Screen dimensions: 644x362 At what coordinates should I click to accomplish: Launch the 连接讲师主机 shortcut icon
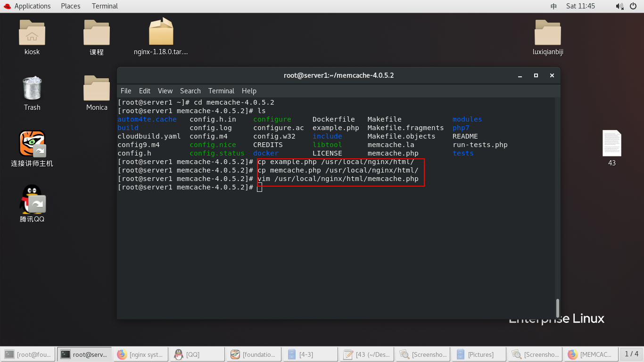(32, 143)
